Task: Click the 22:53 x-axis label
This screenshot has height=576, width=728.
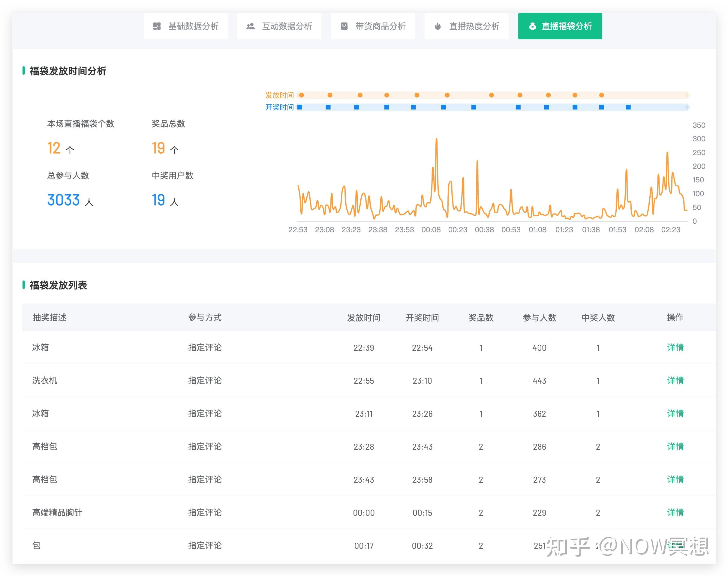Action: click(x=298, y=230)
